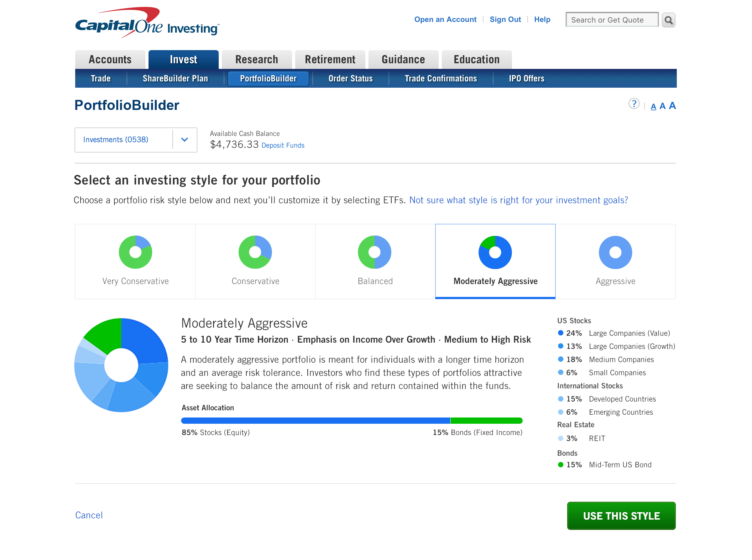Click the account selector chevron arrow
Image resolution: width=752 pixels, height=560 pixels.
click(185, 140)
